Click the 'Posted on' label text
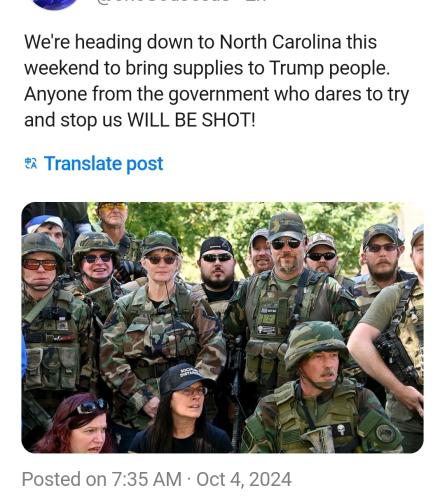This screenshot has height=500, width=445. (x=64, y=479)
